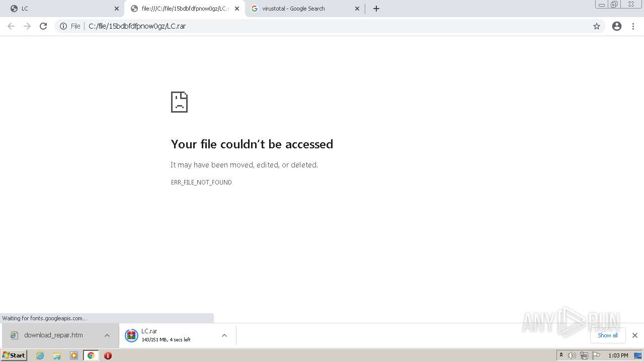Open the red Opera icon in the taskbar
This screenshot has width=644, height=362.
click(108, 355)
